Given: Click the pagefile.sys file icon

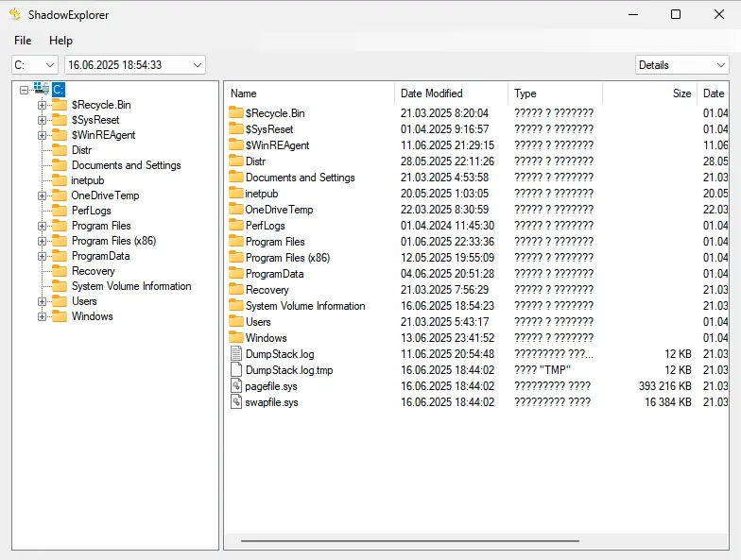Looking at the screenshot, I should pyautogui.click(x=236, y=386).
